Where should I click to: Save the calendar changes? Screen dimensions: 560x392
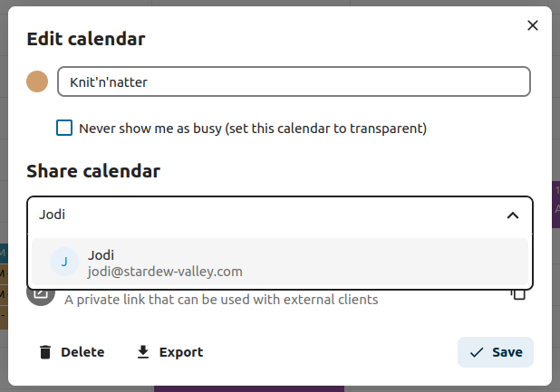[496, 352]
